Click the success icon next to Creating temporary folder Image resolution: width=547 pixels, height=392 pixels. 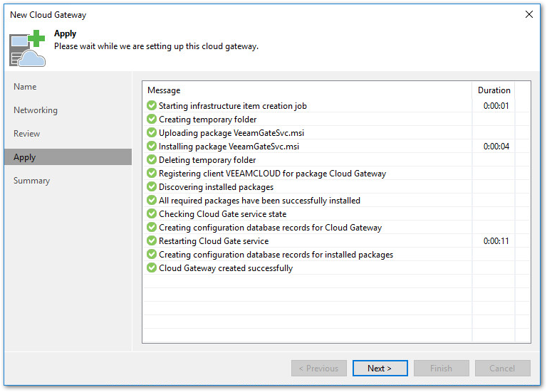coord(152,120)
